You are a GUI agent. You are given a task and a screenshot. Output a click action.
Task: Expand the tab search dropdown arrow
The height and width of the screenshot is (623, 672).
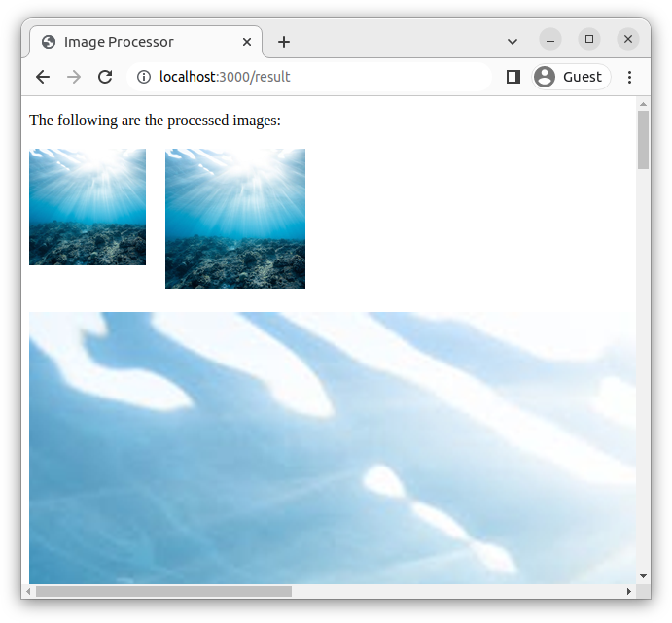(513, 42)
